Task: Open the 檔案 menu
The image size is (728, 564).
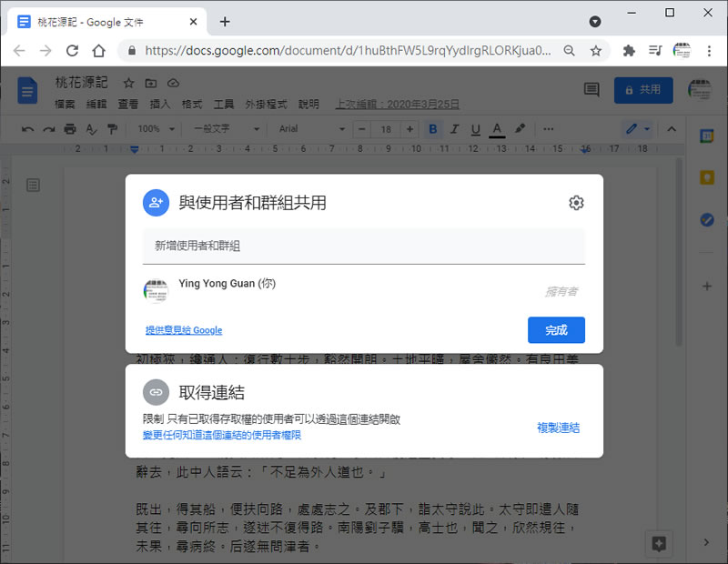Action: pos(65,104)
